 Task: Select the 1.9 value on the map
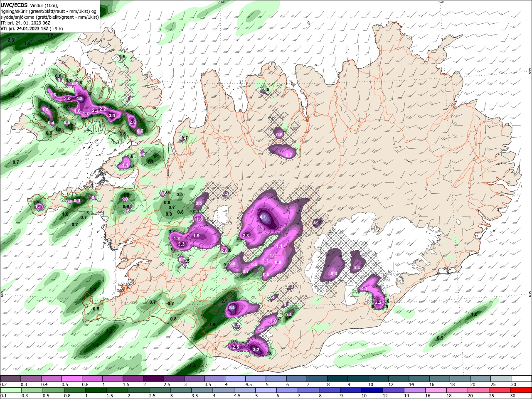196,236
